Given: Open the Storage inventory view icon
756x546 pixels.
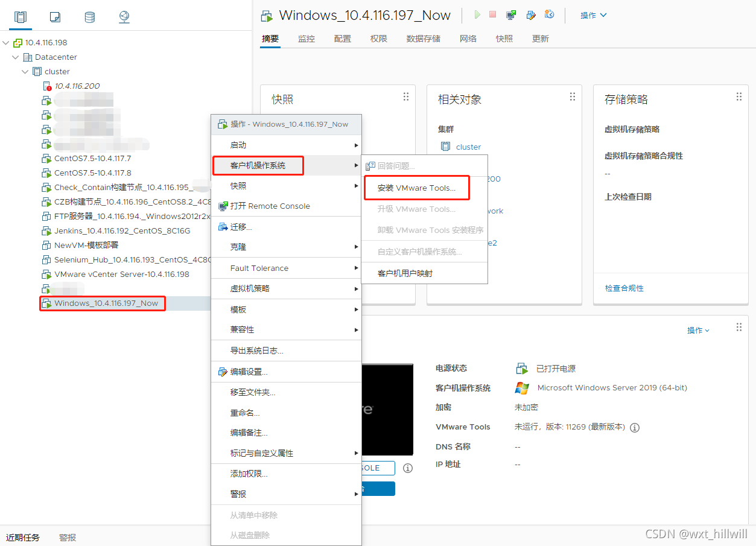Looking at the screenshot, I should [x=89, y=17].
